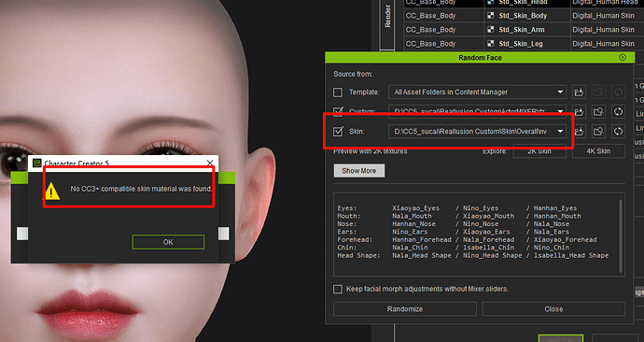Check Keep facial morph adjustments without Mixer sliders
Screen dimensions: 644x342
pos(338,289)
